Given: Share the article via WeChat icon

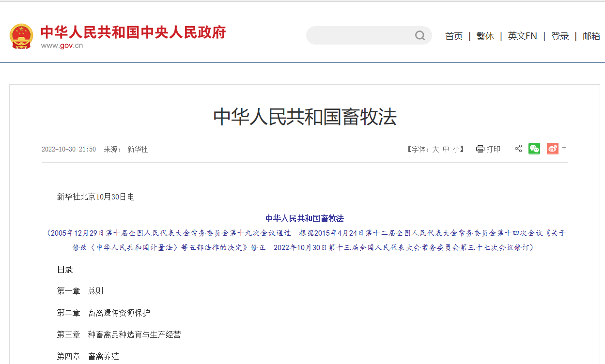Looking at the screenshot, I should (534, 149).
